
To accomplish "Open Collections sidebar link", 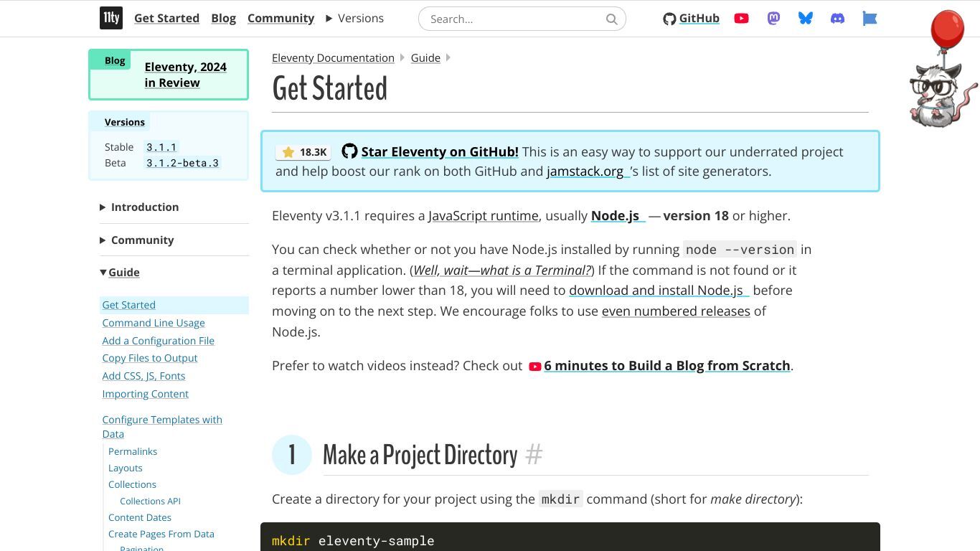I will click(132, 484).
